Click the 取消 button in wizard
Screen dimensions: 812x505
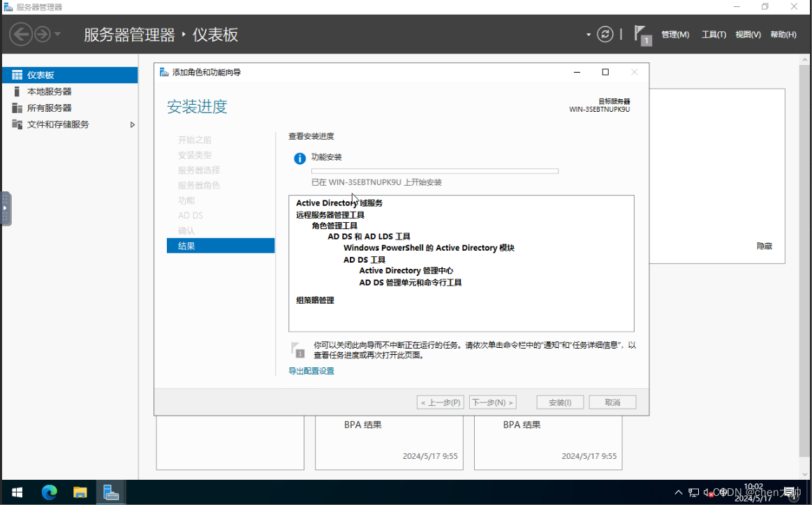pos(612,402)
